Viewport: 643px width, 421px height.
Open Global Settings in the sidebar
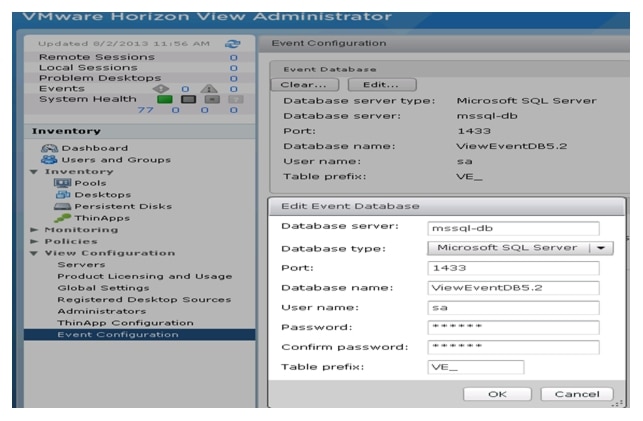(x=103, y=288)
